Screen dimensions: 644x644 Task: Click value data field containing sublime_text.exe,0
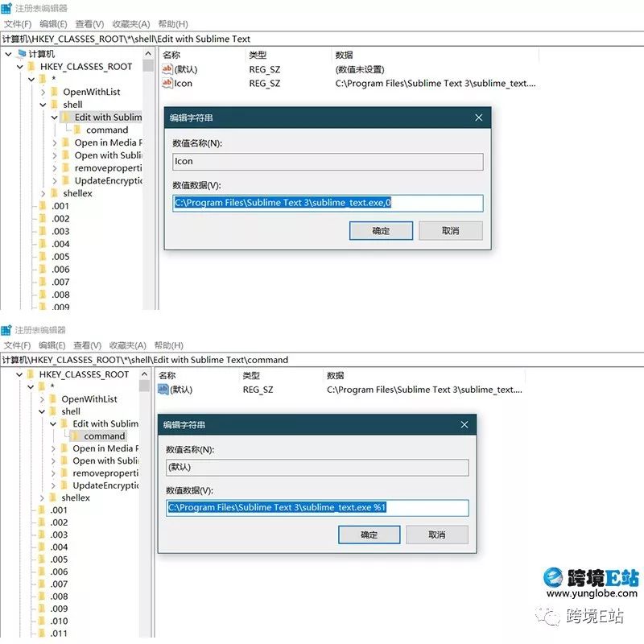(328, 203)
